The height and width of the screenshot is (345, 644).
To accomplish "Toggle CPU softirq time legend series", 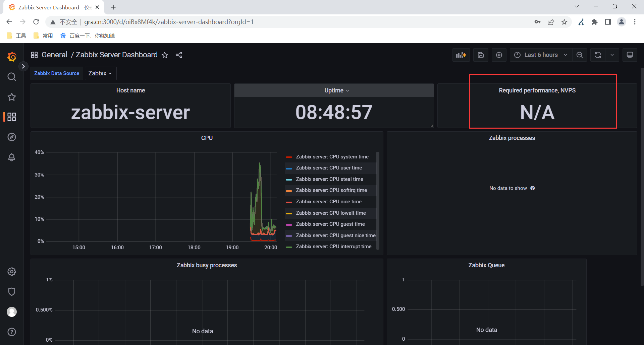I will point(331,190).
